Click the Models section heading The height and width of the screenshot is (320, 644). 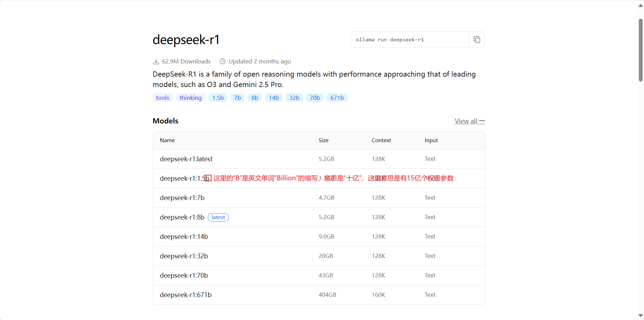tap(166, 121)
